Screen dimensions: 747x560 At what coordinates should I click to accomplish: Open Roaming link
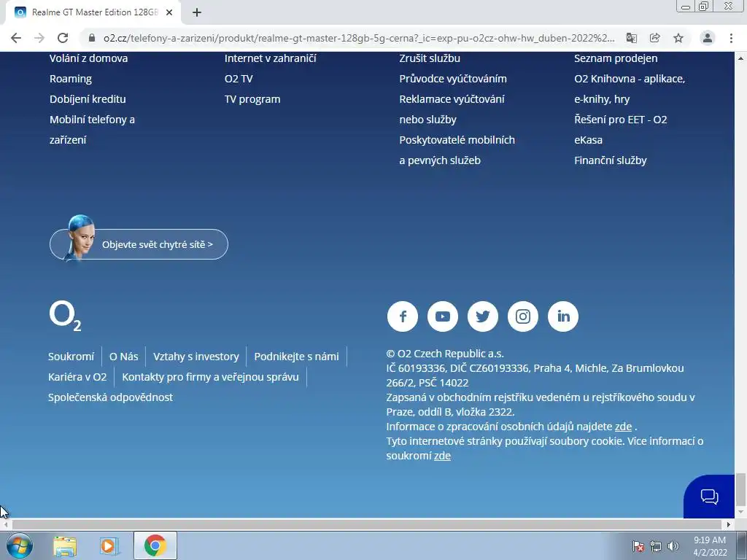click(71, 79)
